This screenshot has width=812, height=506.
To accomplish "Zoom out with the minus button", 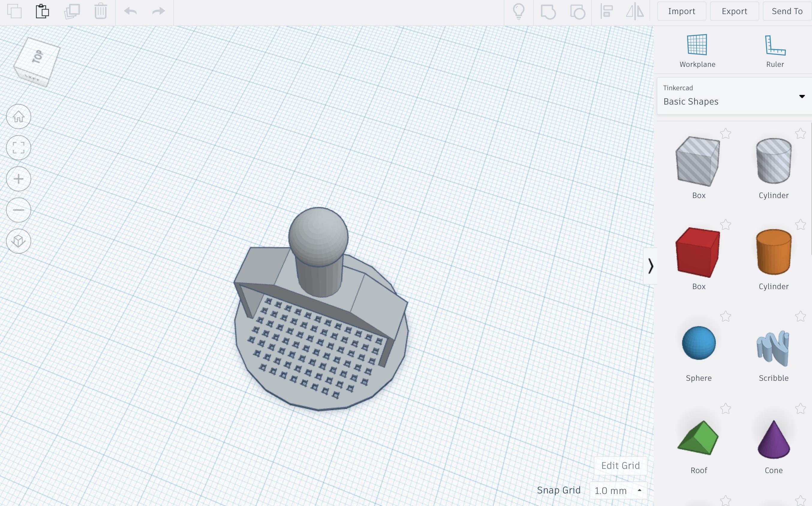I will (18, 210).
